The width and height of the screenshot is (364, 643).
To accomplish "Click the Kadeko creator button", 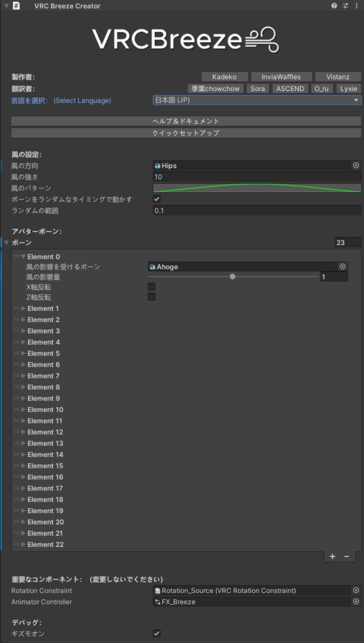I will (225, 77).
